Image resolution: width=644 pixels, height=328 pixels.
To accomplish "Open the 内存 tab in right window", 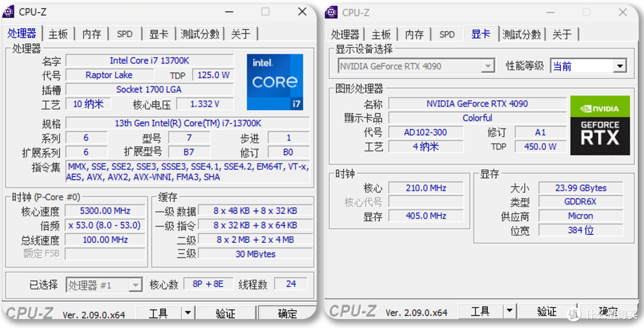I will tap(414, 35).
